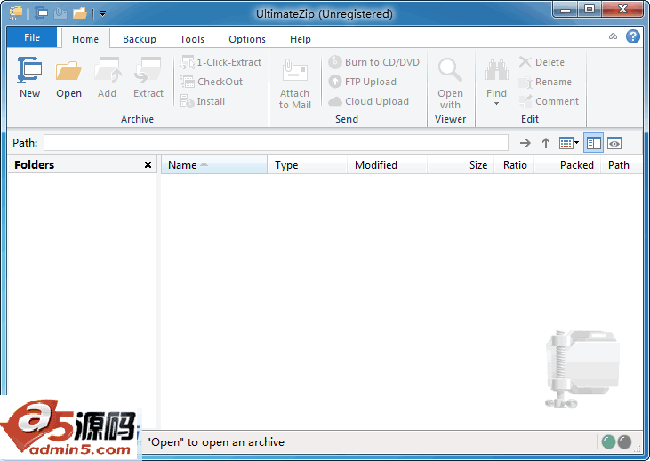Switch to the Backup tab
The image size is (650, 461).
[x=140, y=39]
